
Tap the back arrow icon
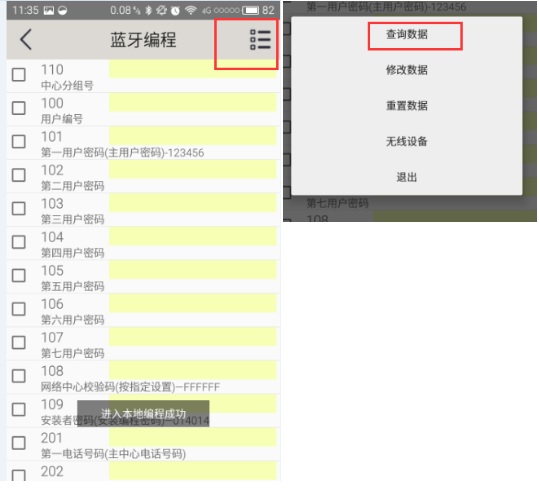(x=26, y=39)
